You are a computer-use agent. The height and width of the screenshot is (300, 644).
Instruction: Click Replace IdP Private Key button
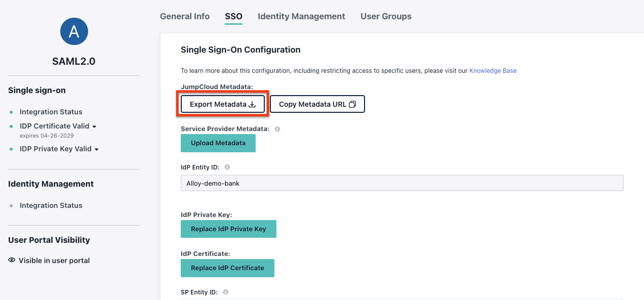[x=228, y=229]
